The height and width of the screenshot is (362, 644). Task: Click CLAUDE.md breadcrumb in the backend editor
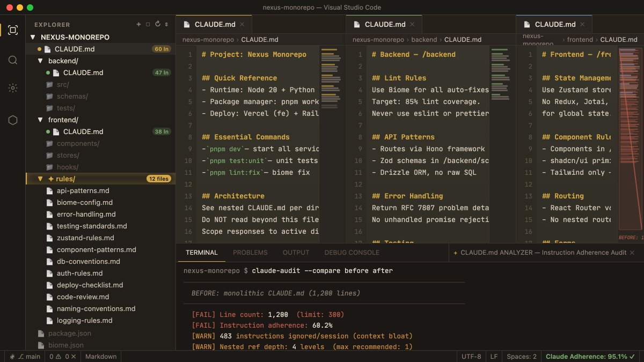pyautogui.click(x=463, y=40)
